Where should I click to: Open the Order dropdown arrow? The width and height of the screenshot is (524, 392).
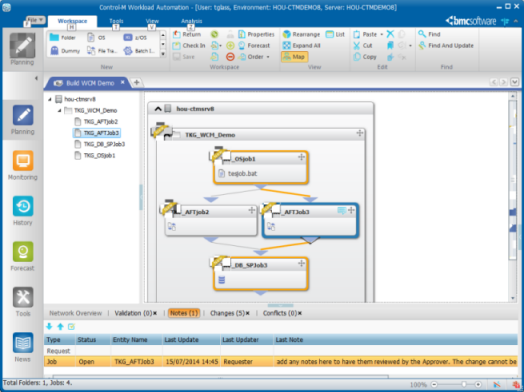click(268, 57)
